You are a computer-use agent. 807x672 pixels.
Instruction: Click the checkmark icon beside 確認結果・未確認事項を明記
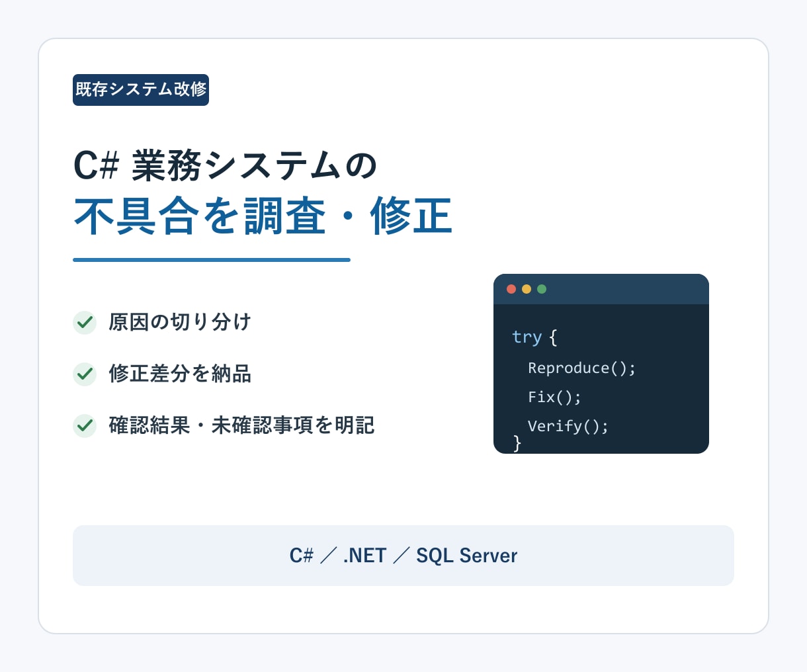85,425
